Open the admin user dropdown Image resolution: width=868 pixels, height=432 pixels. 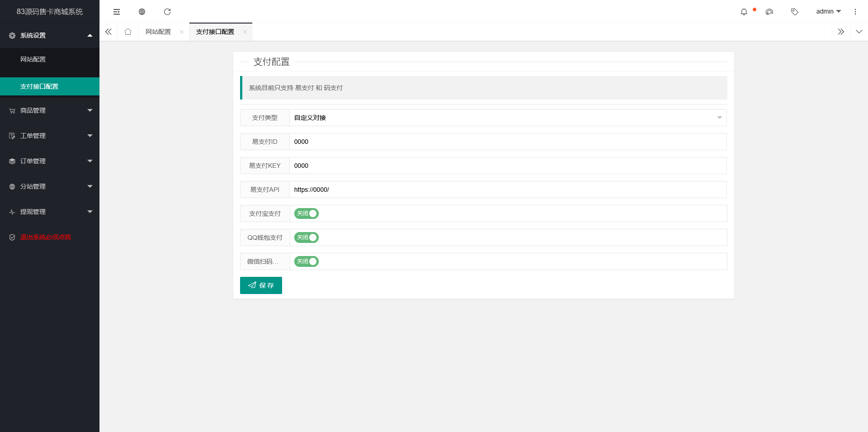[828, 11]
